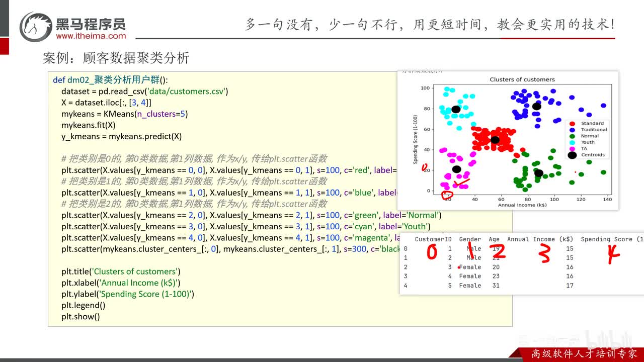Image resolution: width=644 pixels, height=362 pixels.
Task: Click the Normal legend label
Action: tap(590, 136)
